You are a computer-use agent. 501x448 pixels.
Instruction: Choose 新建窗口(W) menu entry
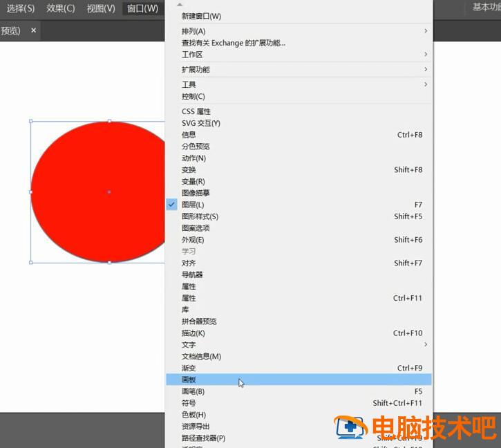tap(201, 16)
